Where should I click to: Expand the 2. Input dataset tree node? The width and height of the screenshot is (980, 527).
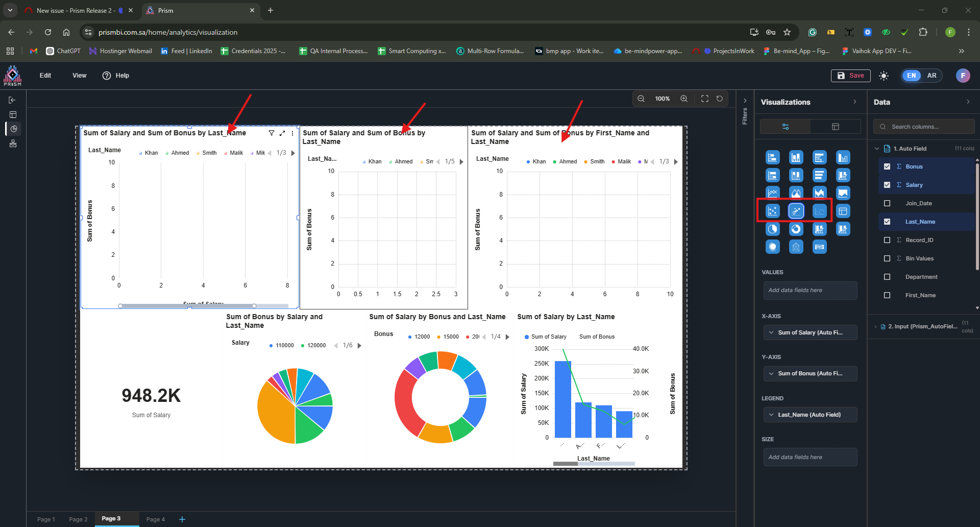[876, 327]
